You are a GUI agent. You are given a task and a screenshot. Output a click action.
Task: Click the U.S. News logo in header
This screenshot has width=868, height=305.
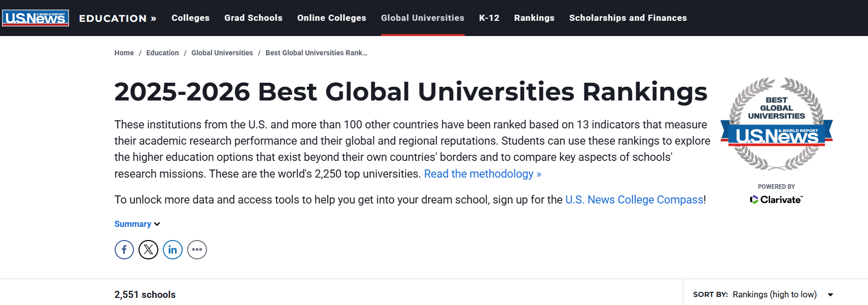36,18
